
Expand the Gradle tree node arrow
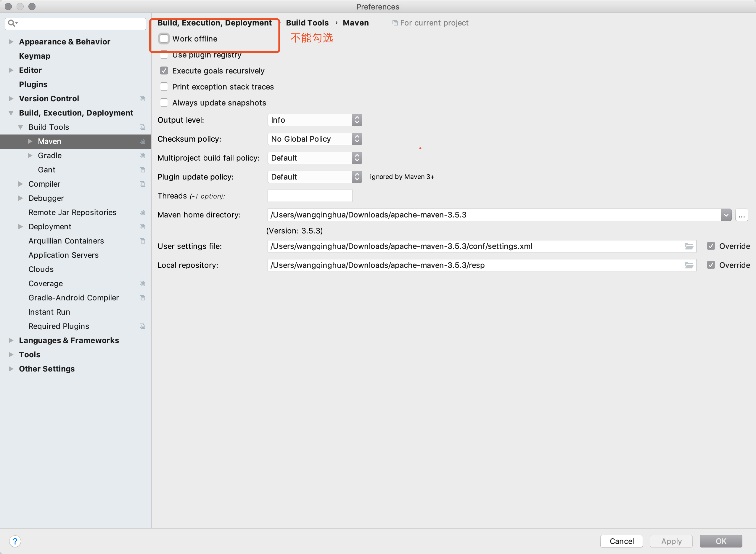click(x=30, y=156)
